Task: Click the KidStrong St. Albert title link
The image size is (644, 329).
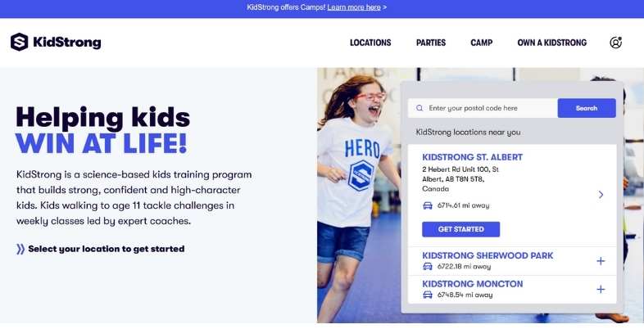Action: pos(472,157)
